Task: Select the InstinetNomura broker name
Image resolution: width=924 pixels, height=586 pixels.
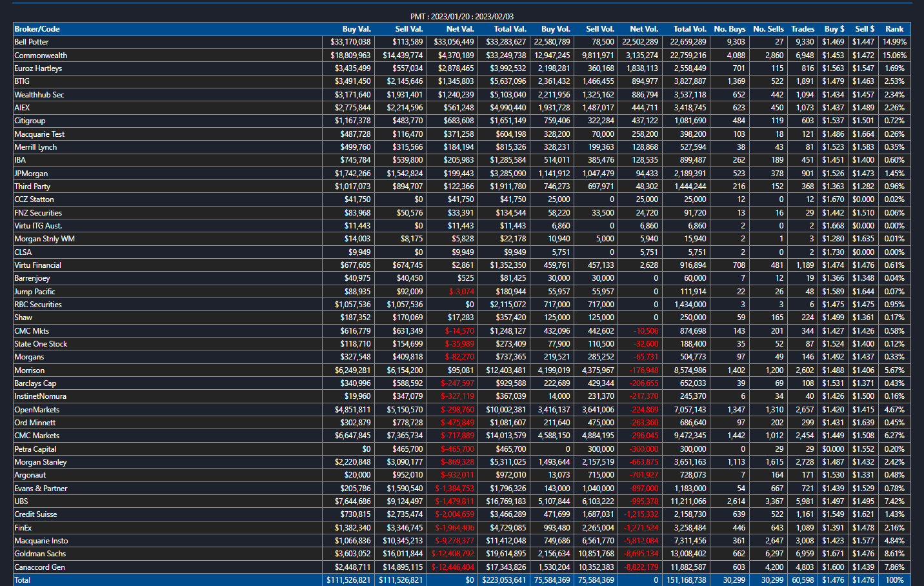Action: (x=40, y=396)
